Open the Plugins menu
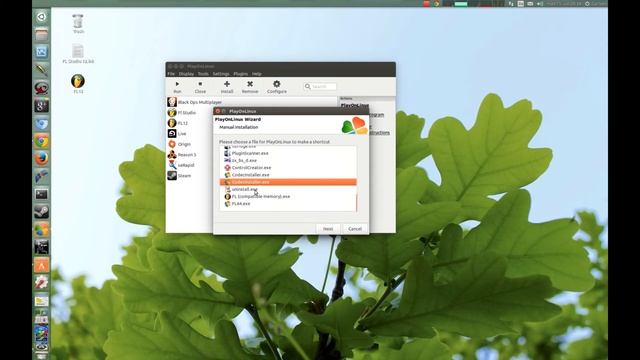The image size is (640, 360). [x=240, y=74]
